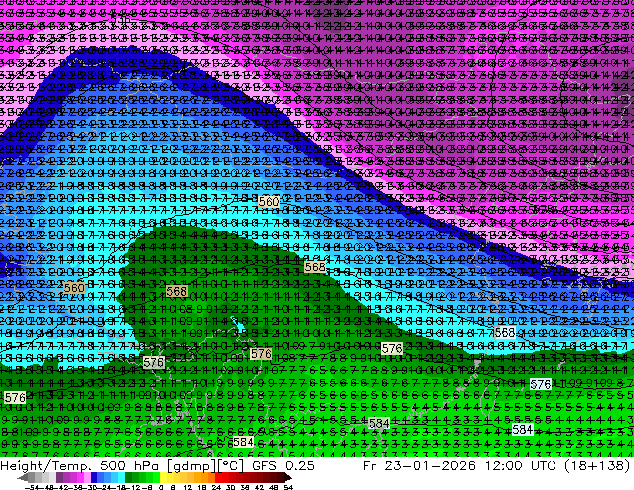Click the gray left arrow end of the color scale

tap(23, 478)
